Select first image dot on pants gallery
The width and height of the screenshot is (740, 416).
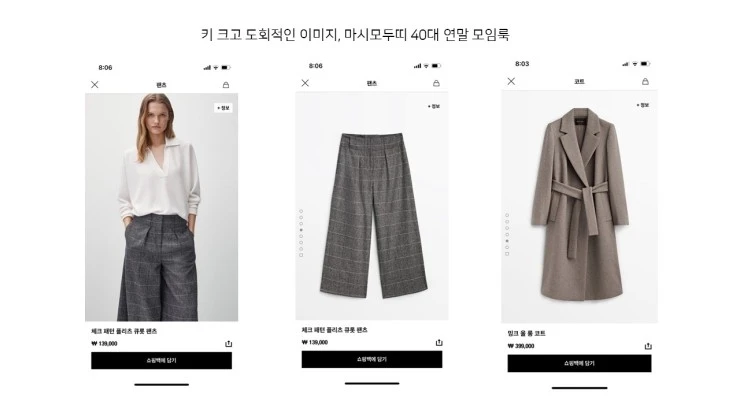coord(301,212)
